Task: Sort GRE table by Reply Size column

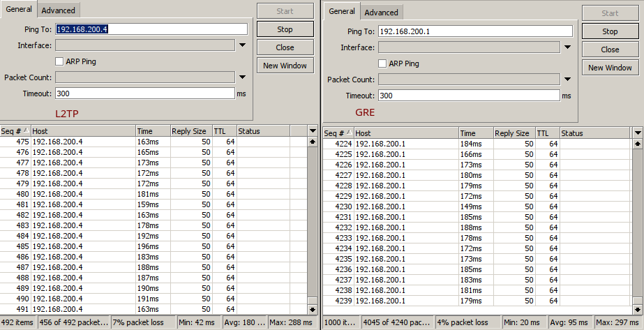Action: click(515, 133)
